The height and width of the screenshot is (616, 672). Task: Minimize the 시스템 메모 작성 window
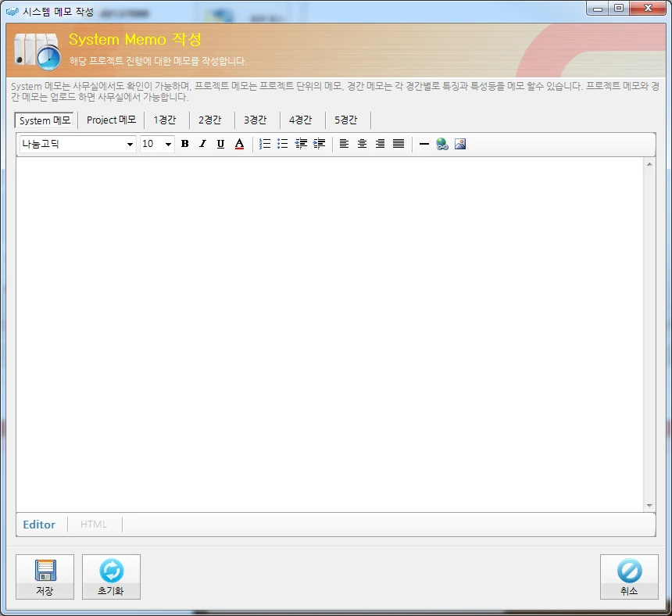598,8
